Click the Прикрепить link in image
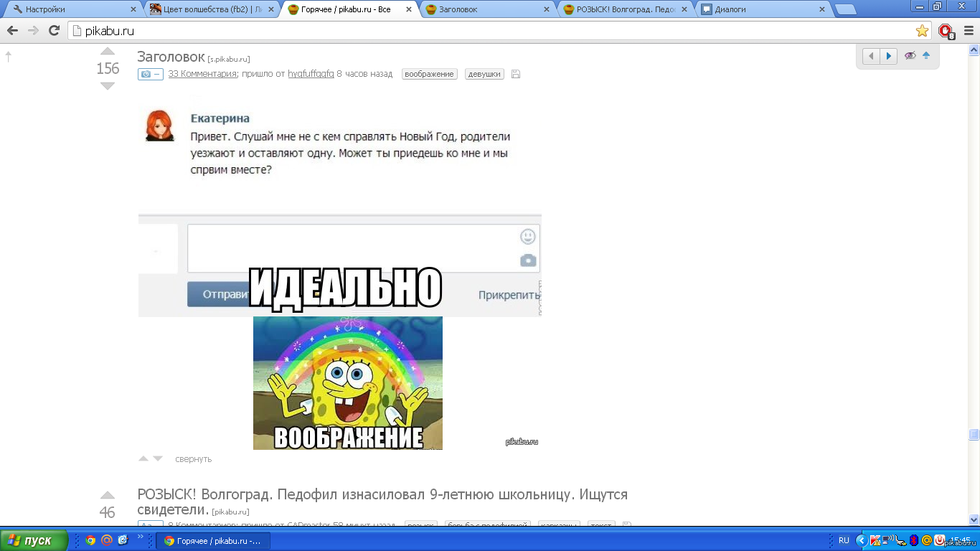The height and width of the screenshot is (551, 980). [x=509, y=295]
